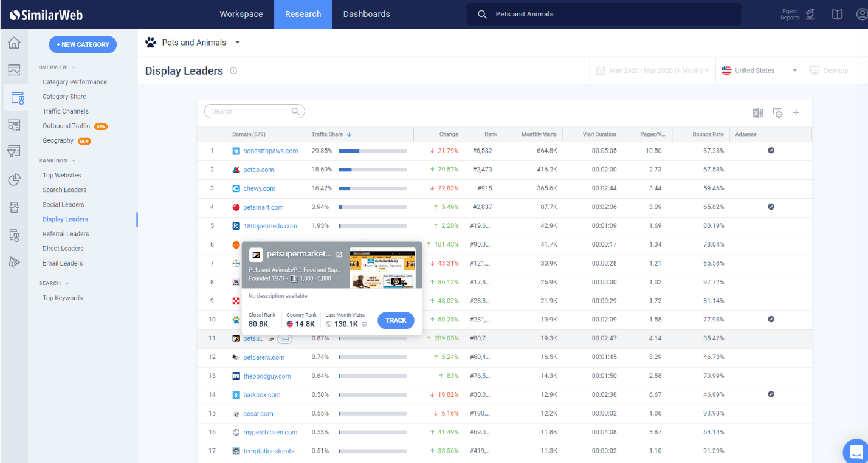This screenshot has width=868, height=463.
Task: Open Referral Leaders in the sidebar
Action: (66, 234)
